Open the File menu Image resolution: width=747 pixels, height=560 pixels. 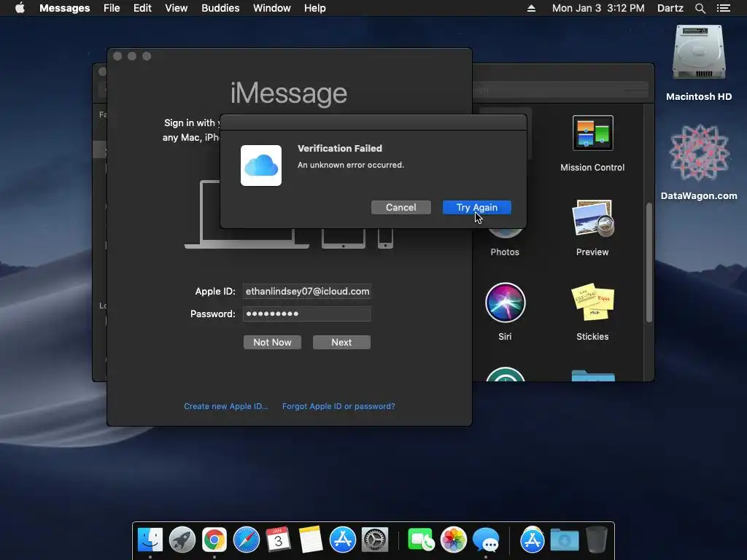point(112,8)
